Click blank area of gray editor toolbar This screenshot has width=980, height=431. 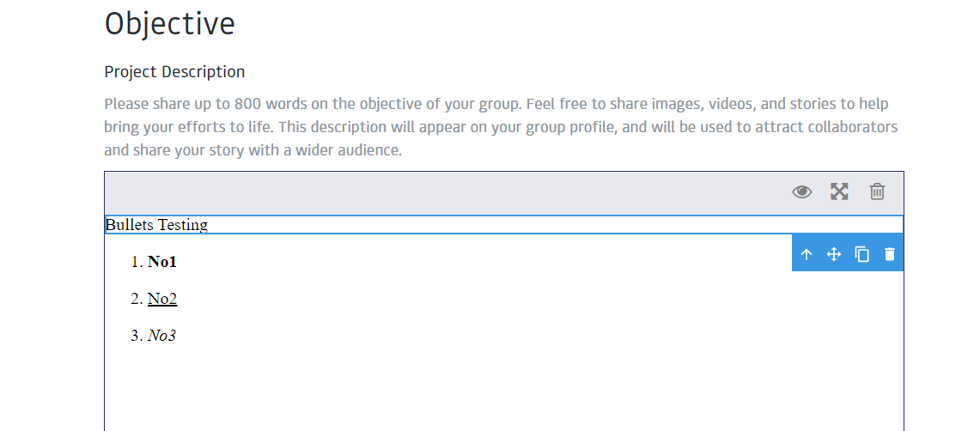pos(429,192)
